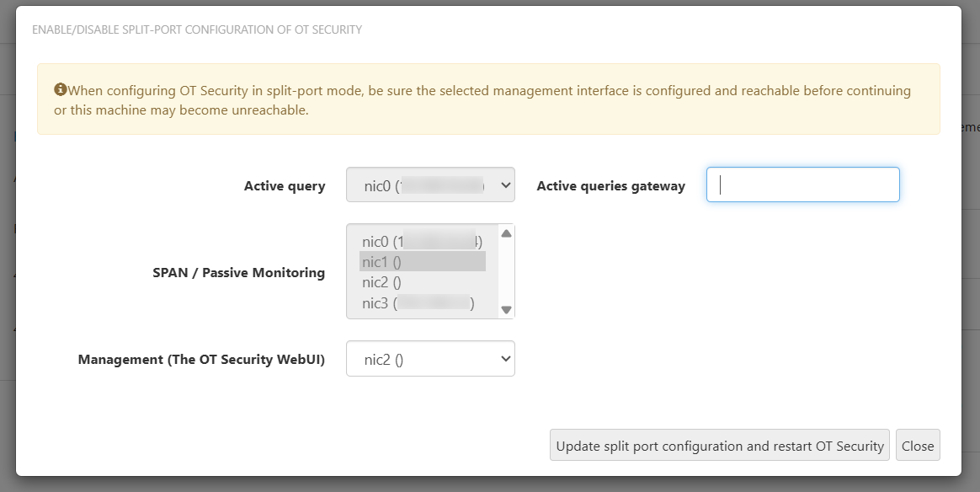Open the Active query dropdown
Screen dimensions: 980x492
point(429,185)
